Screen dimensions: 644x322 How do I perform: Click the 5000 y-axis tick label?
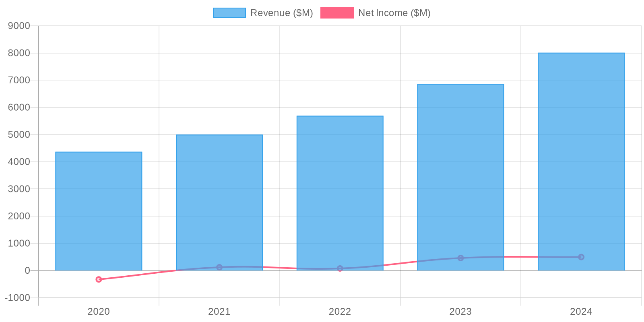click(x=19, y=135)
